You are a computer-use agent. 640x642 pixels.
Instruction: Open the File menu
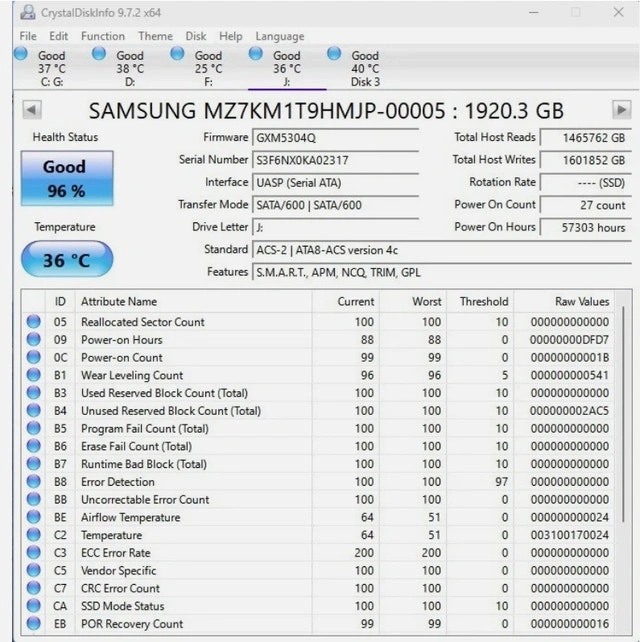pyautogui.click(x=28, y=36)
